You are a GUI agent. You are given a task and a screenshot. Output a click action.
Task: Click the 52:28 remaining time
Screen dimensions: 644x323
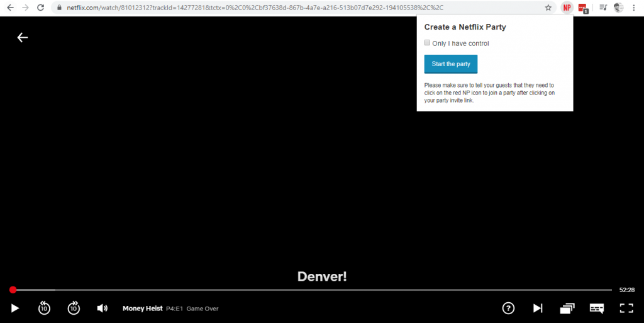click(x=627, y=290)
